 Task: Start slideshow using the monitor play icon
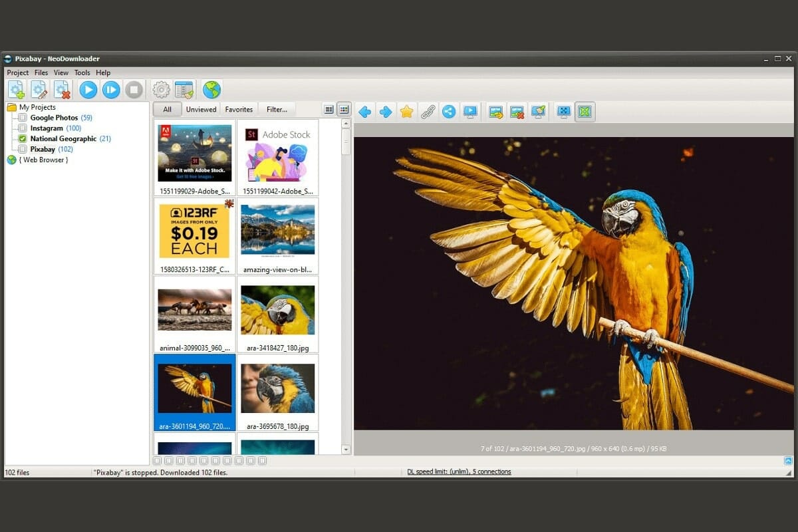click(x=470, y=112)
